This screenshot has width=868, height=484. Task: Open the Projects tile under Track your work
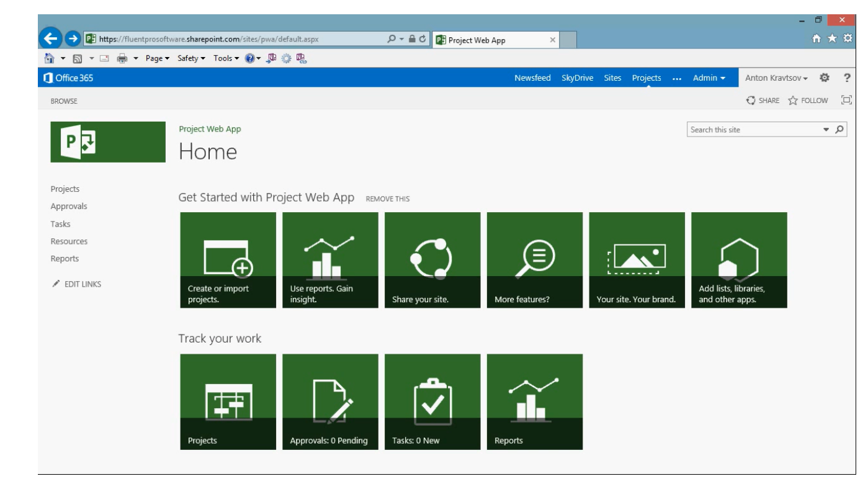[228, 402]
